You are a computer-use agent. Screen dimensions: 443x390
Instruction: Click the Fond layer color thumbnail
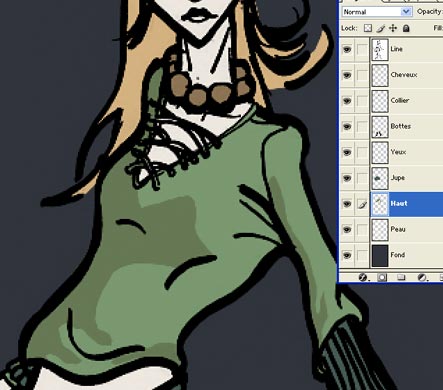(380, 255)
